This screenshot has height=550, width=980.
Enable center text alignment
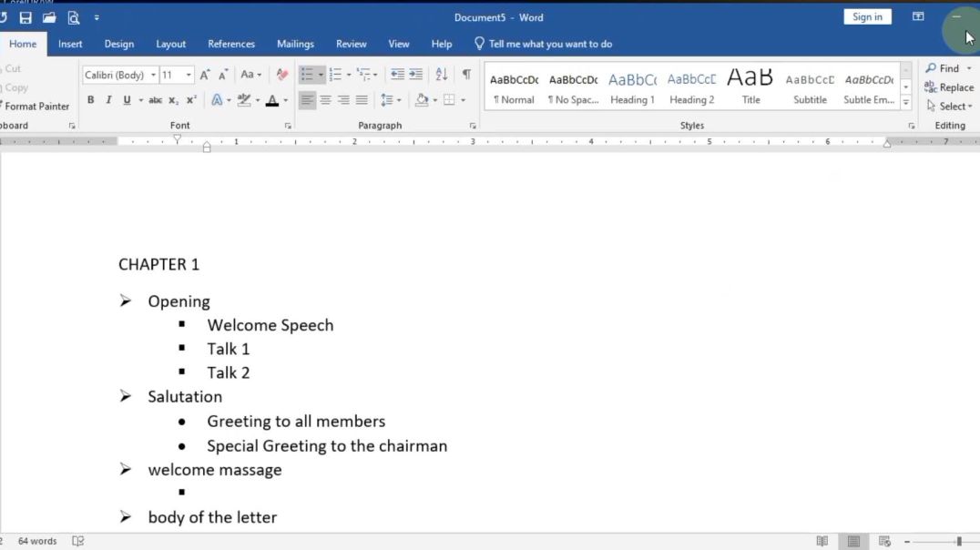[325, 100]
